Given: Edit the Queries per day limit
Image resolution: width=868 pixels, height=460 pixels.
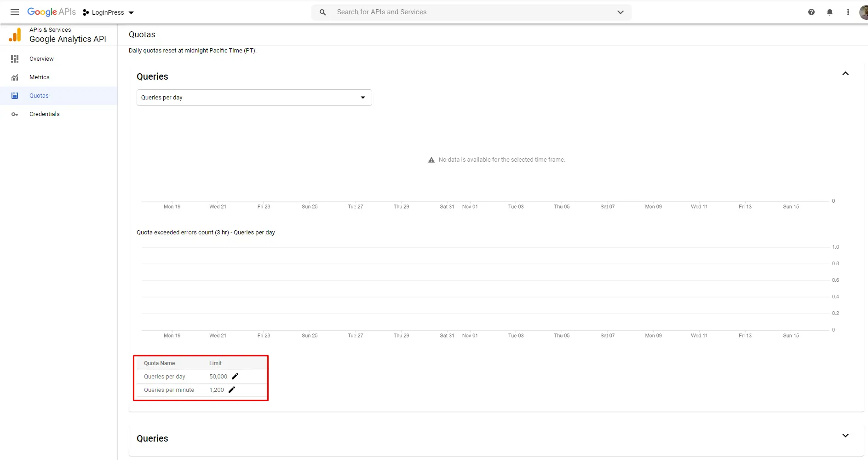Looking at the screenshot, I should pyautogui.click(x=236, y=376).
